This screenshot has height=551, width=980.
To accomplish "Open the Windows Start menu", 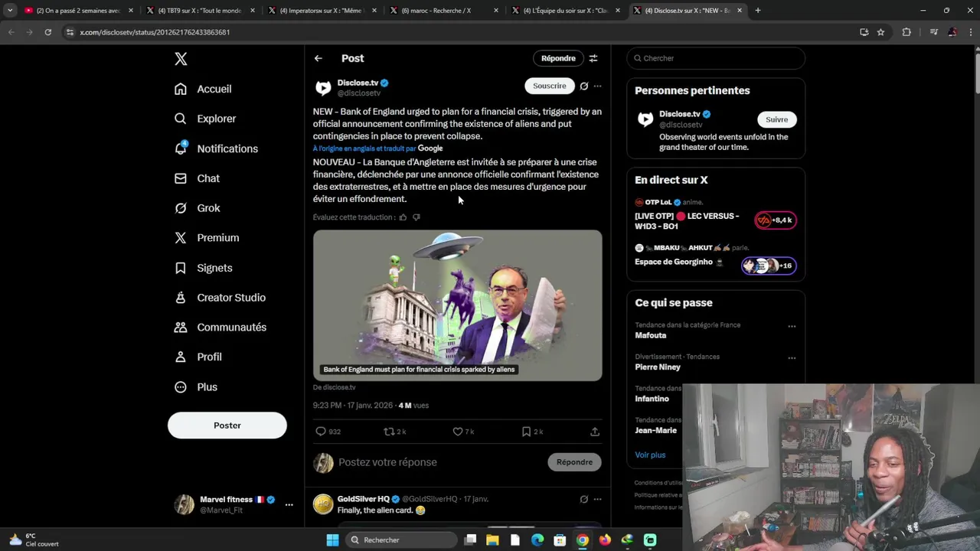I will (x=332, y=540).
